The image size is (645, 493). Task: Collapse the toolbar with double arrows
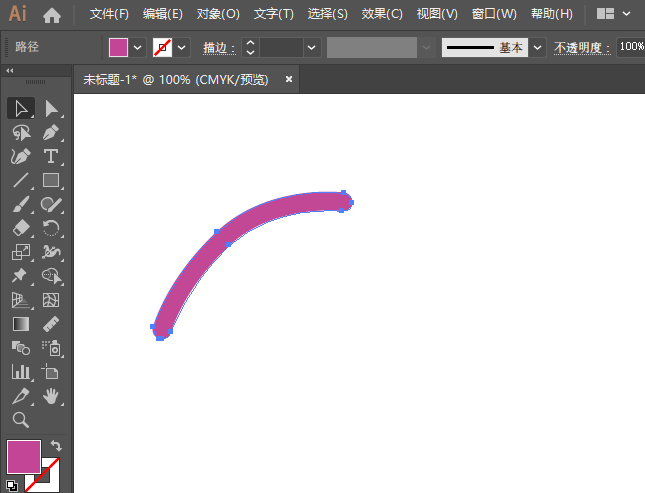click(10, 71)
